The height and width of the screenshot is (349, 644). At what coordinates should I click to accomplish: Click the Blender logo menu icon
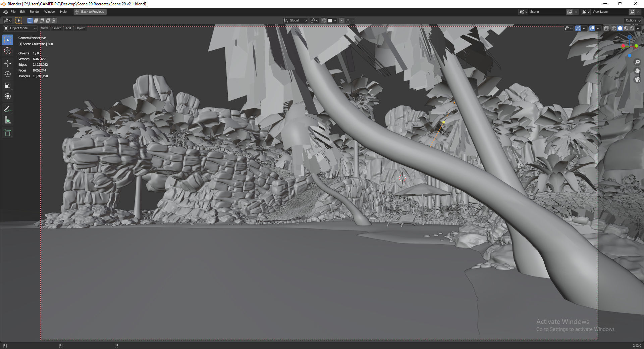5,12
